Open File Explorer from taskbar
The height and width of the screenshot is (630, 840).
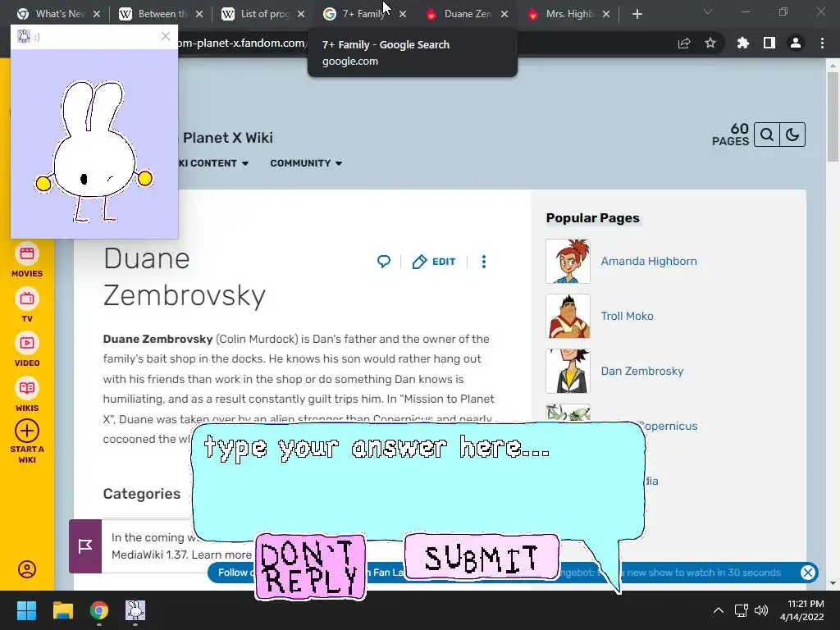click(62, 610)
